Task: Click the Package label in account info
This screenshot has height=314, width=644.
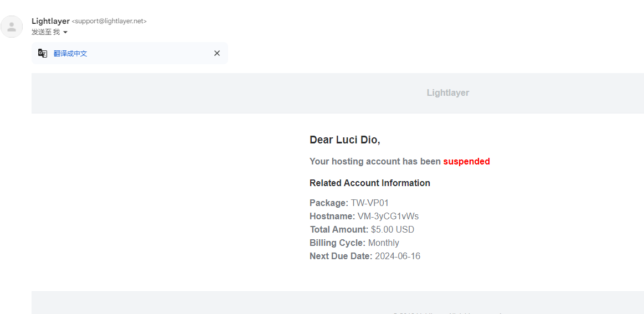Action: click(329, 203)
